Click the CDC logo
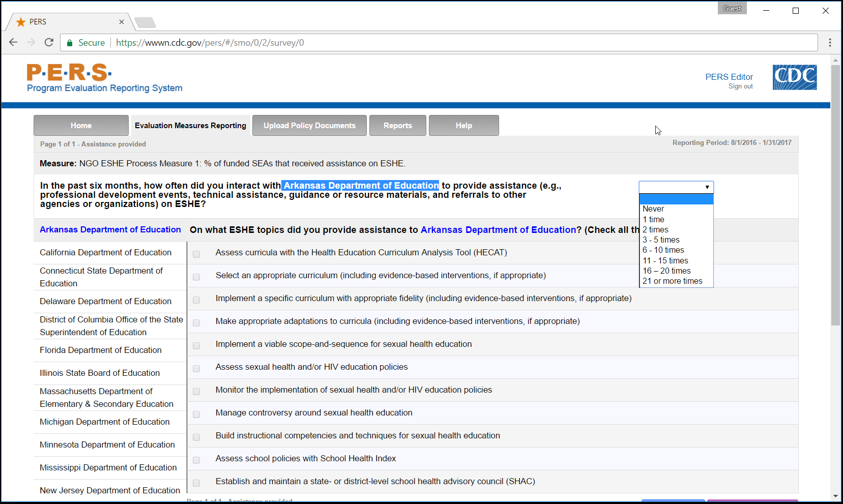 (795, 77)
